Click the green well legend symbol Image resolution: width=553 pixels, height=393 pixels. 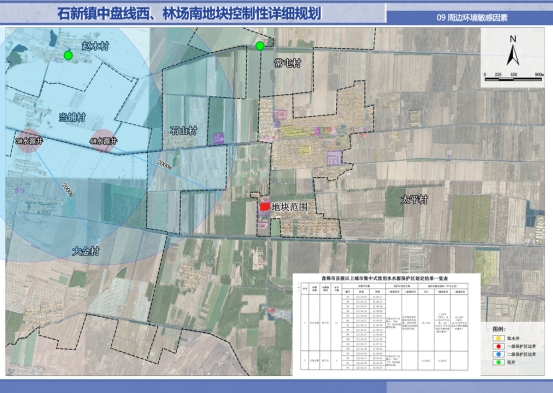click(498, 362)
